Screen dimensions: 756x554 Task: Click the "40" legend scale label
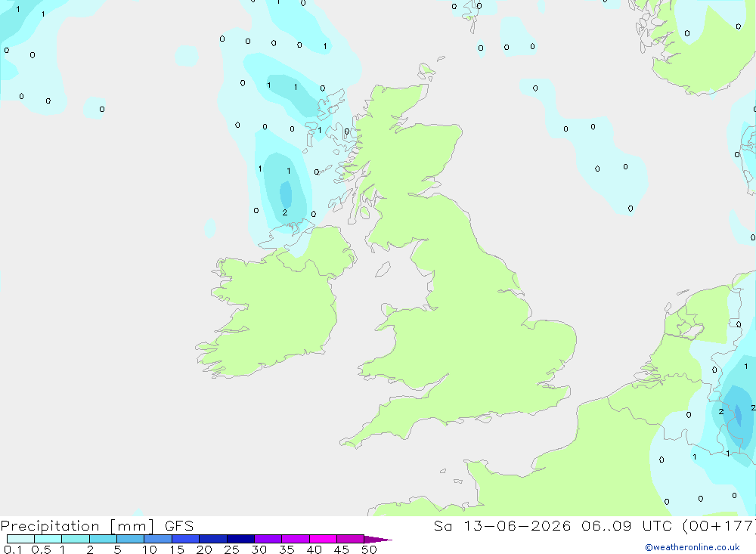(x=314, y=549)
